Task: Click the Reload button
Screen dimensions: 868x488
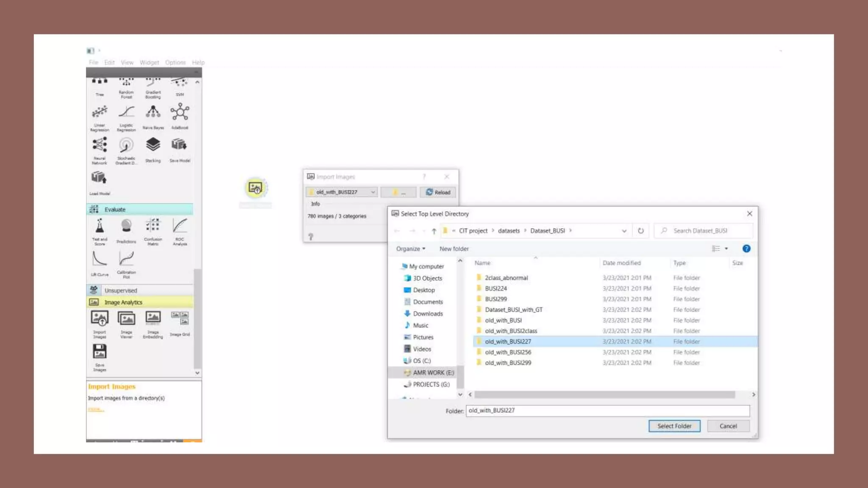Action: [438, 192]
